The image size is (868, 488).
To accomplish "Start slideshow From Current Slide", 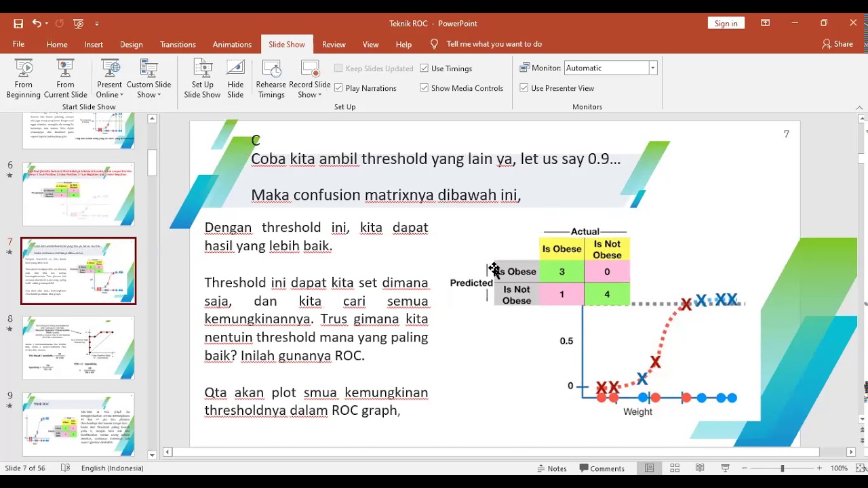I will coord(65,79).
